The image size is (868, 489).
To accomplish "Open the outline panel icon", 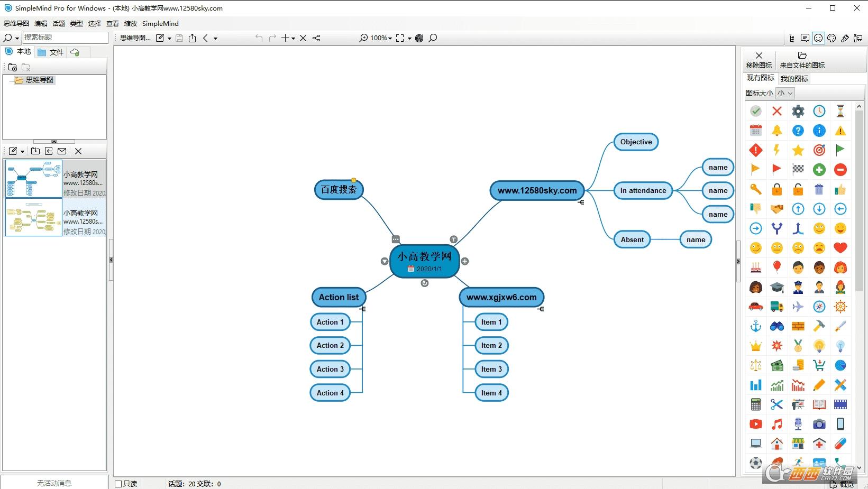I will tap(791, 38).
